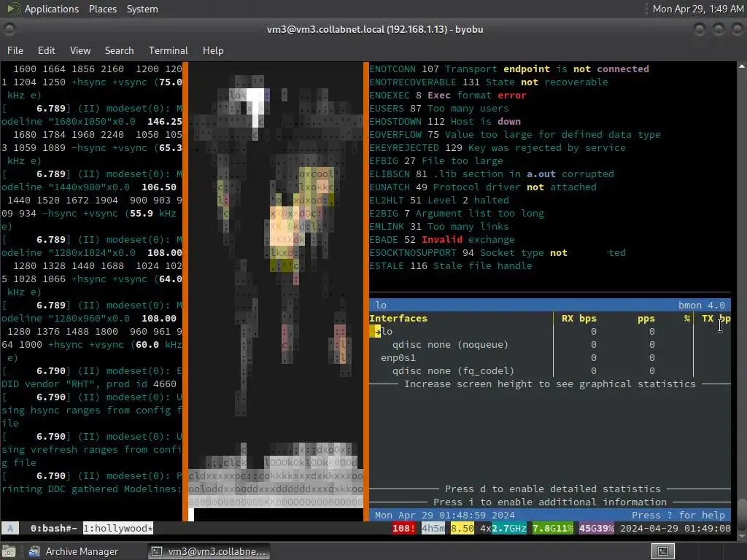Click the Interfaces column header in bmon
The width and height of the screenshot is (747, 560).
pos(398,318)
